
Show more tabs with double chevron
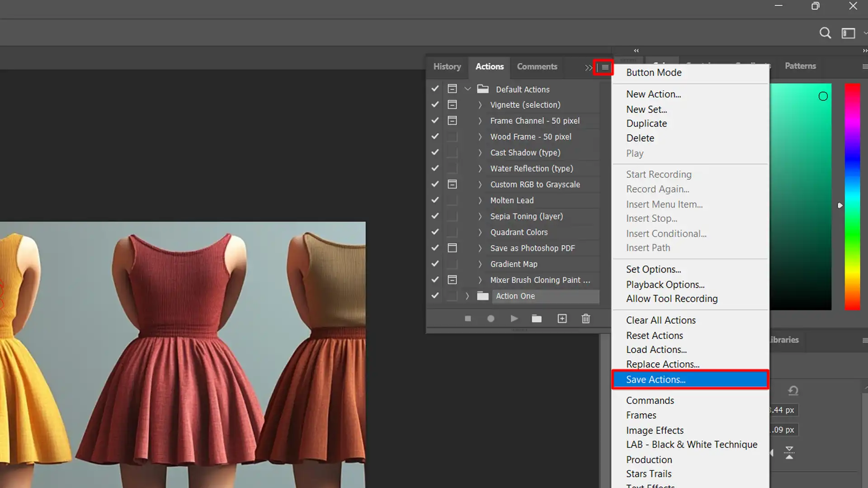tap(588, 68)
